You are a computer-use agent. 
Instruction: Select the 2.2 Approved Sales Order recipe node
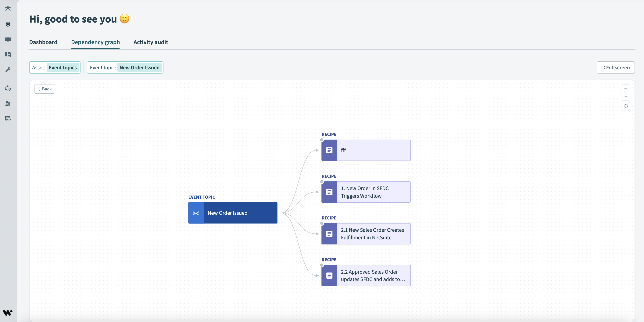pos(366,275)
